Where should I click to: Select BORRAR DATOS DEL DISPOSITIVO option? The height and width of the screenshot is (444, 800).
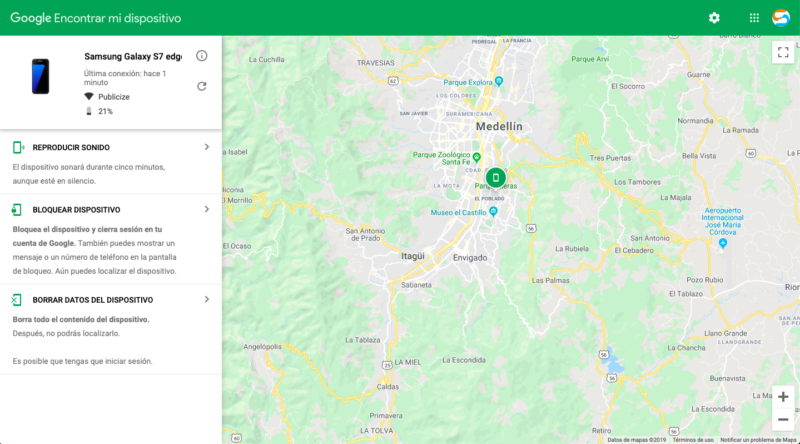tap(93, 300)
